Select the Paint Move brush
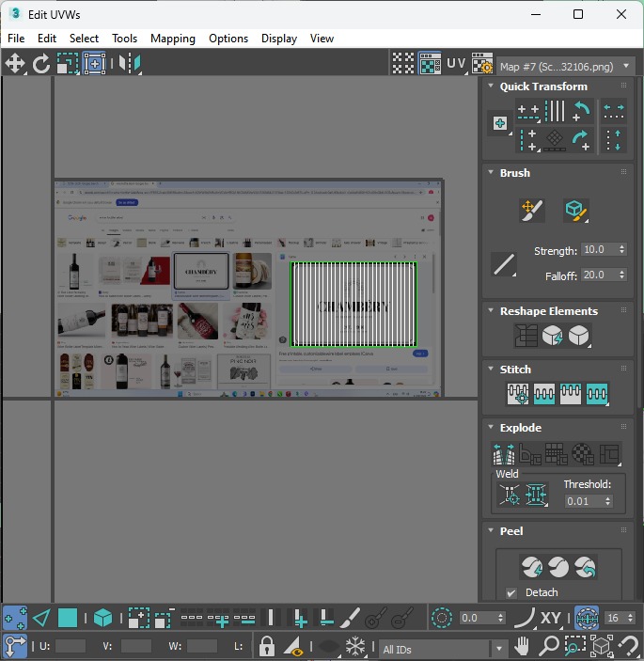 pos(532,210)
